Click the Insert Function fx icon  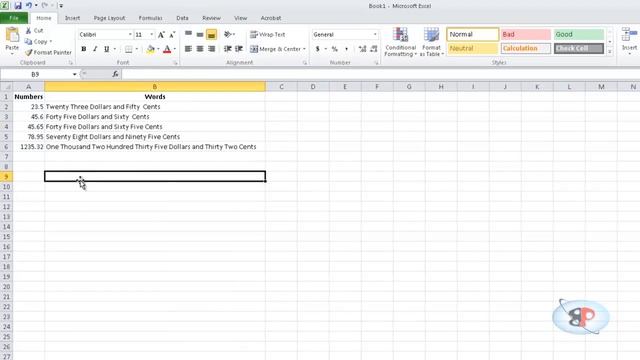click(116, 74)
